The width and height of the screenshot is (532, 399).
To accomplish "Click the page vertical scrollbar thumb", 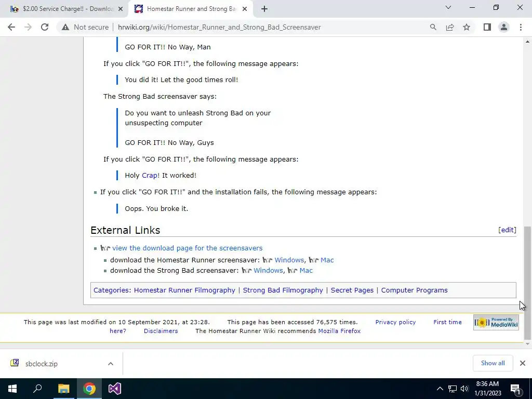I will coord(527,283).
